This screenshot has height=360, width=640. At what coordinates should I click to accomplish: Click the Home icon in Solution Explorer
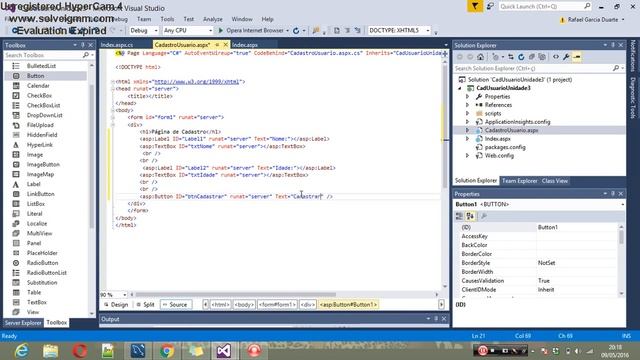pos(480,57)
